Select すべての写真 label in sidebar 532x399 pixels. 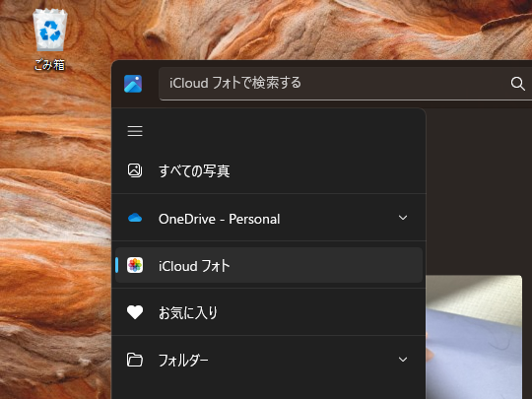pyautogui.click(x=194, y=170)
